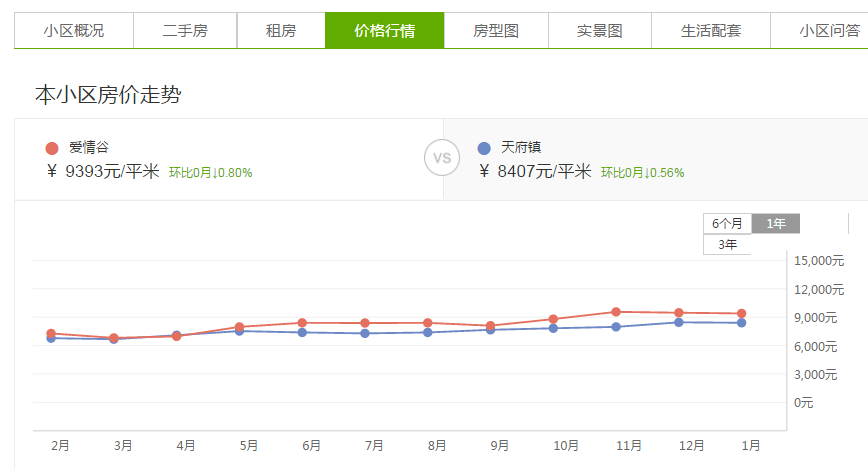
Task: Switch to the 生活配套 tab
Action: coord(711,31)
